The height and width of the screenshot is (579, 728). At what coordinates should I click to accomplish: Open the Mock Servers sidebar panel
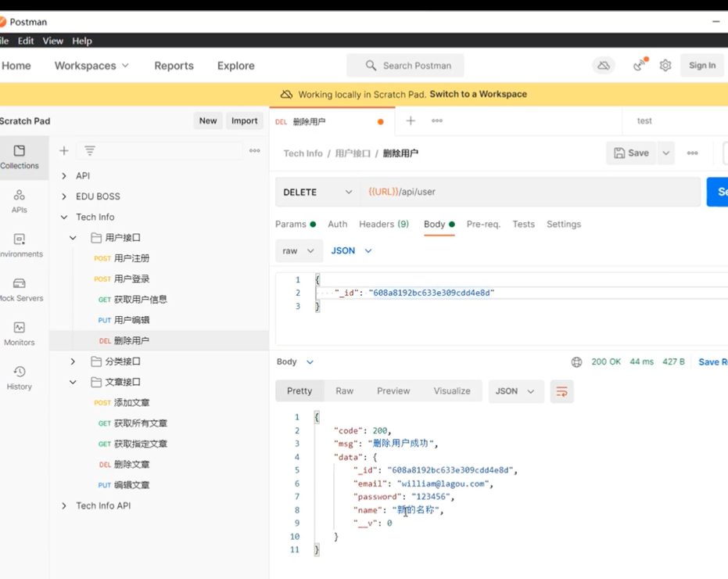pos(20,289)
